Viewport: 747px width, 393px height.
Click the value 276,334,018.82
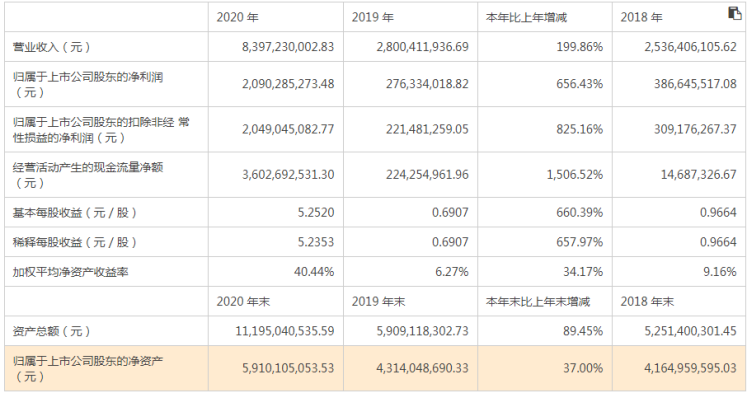click(x=427, y=84)
